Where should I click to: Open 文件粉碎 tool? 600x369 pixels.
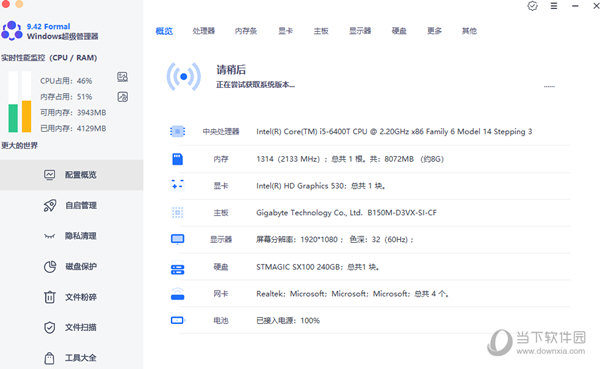tap(72, 297)
